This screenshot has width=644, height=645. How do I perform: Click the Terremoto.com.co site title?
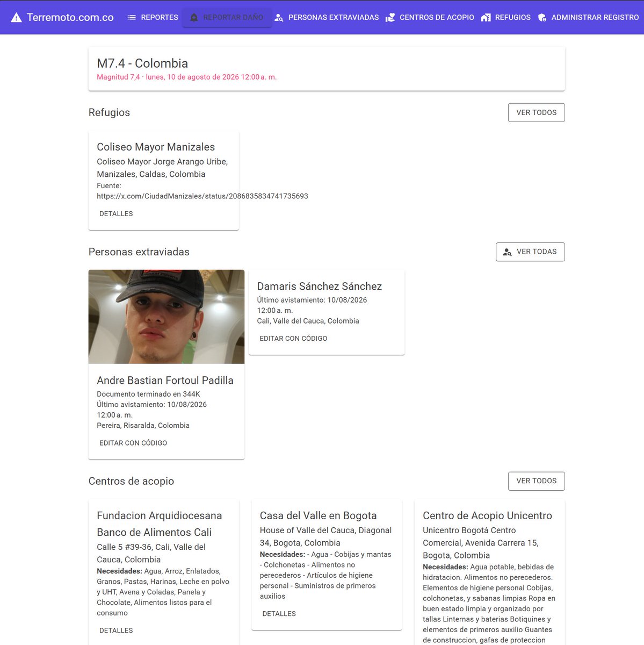click(70, 17)
